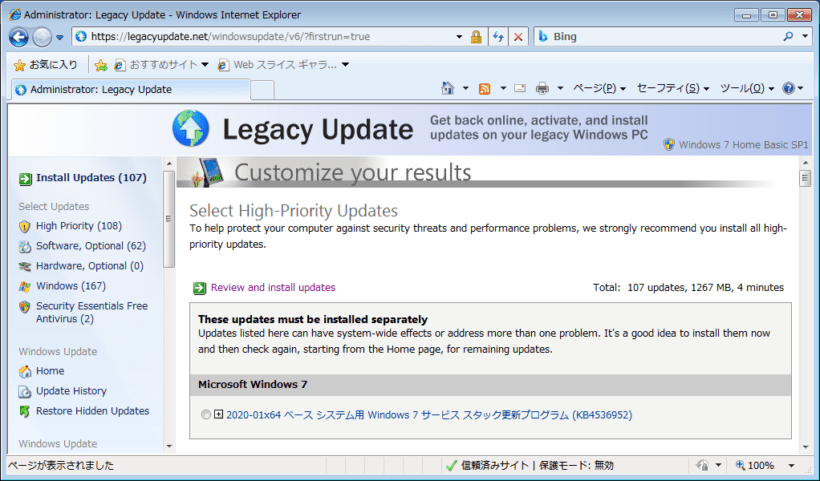Click the Update History icon

pyautogui.click(x=25, y=392)
